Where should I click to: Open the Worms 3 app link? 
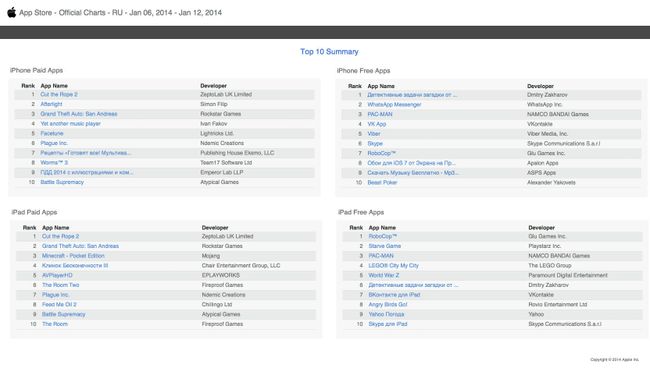click(x=54, y=162)
